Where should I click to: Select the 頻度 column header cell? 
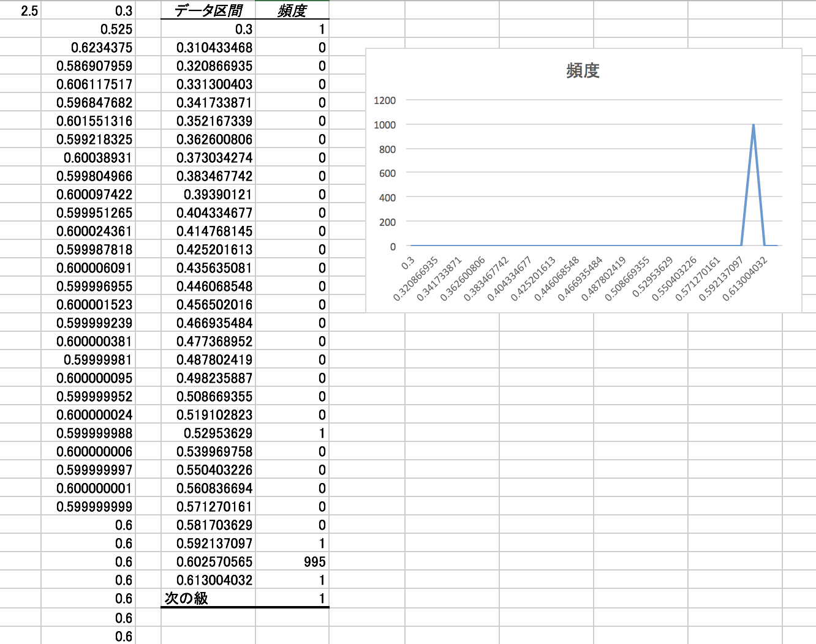292,11
